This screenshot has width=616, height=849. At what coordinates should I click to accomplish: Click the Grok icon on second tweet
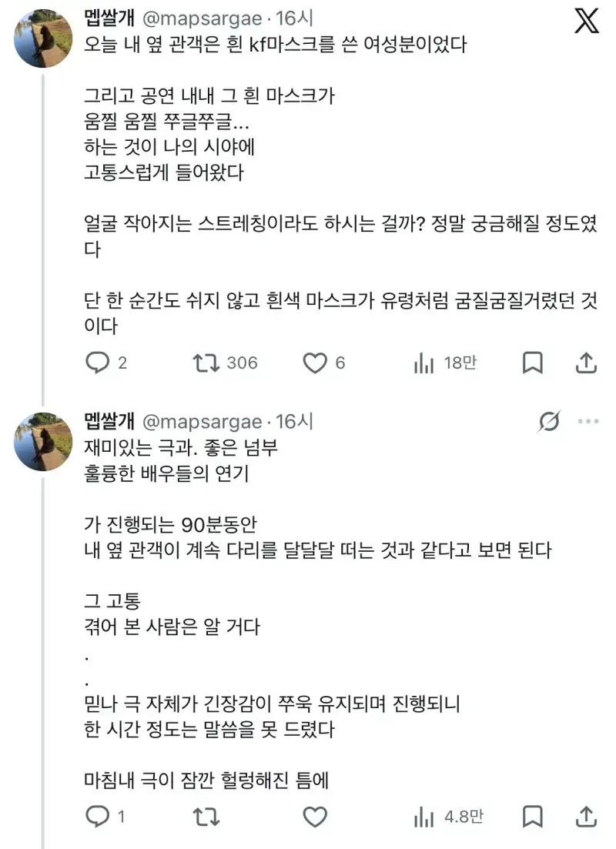tap(549, 421)
